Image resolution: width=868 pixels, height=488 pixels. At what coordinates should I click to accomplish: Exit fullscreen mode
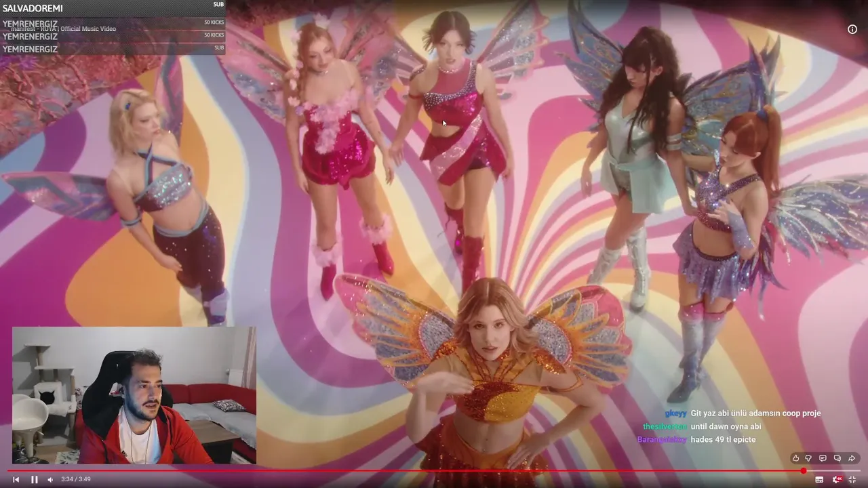[x=852, y=479]
